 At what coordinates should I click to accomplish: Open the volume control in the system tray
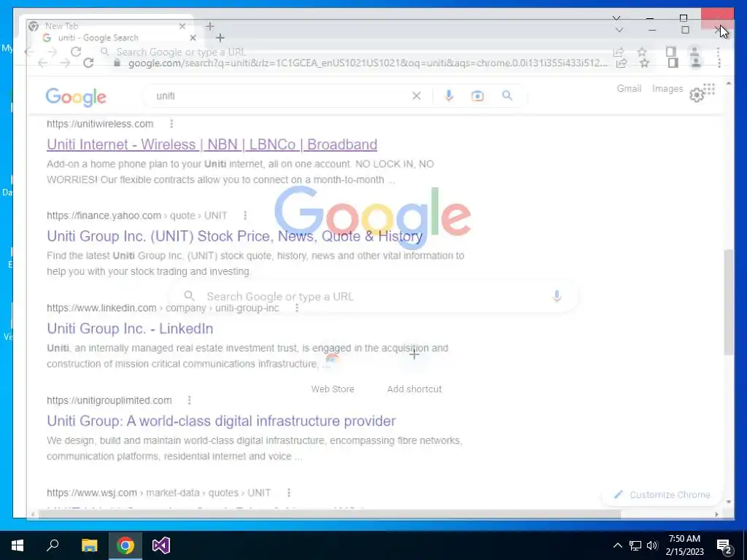coord(652,545)
